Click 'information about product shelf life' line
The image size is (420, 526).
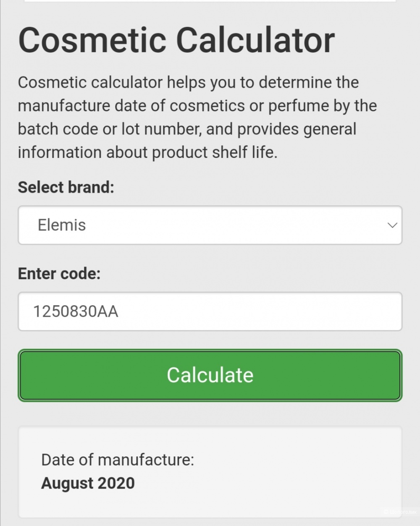coord(147,152)
